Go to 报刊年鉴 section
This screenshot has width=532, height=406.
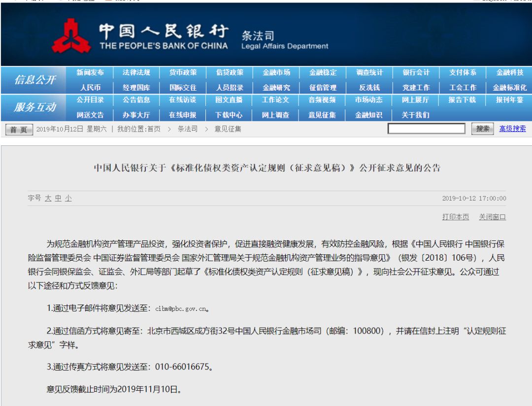[510, 100]
